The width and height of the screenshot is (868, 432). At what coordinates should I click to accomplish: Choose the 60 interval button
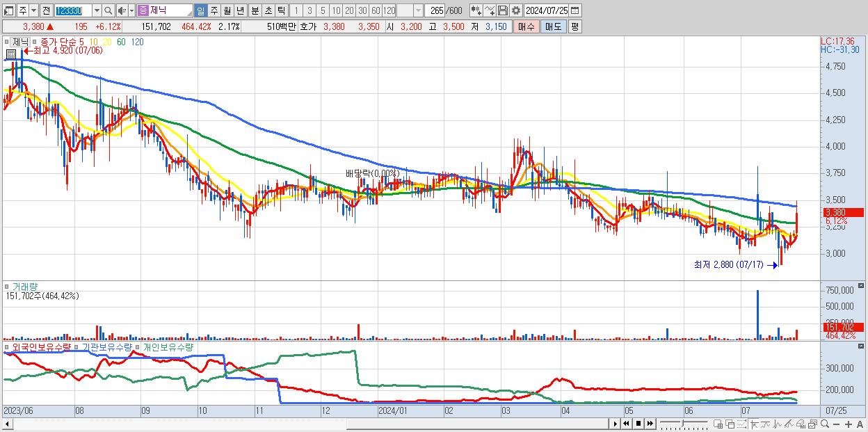[376, 10]
